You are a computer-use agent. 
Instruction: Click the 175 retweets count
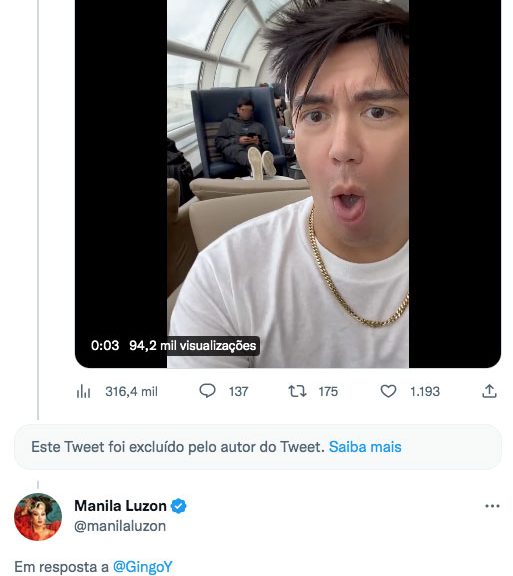328,391
